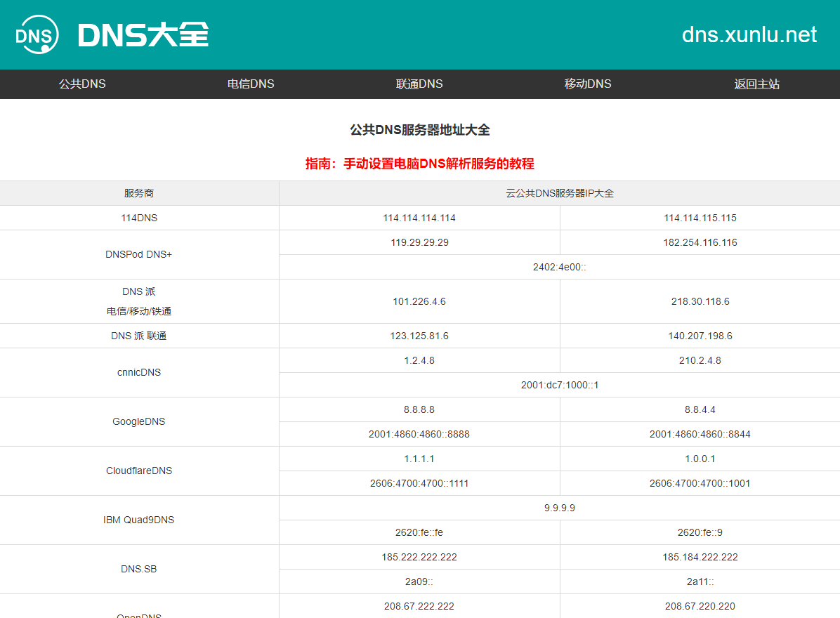Select the 1.0.0.1 address cell
The image size is (840, 618).
pos(700,459)
